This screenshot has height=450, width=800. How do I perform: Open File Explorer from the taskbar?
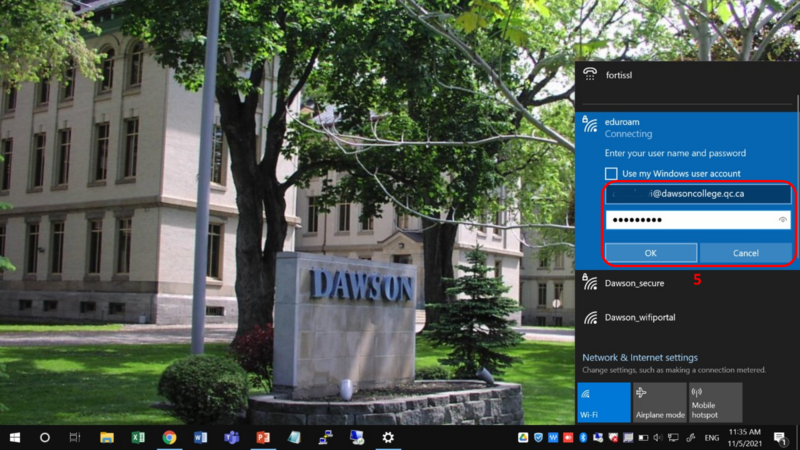107,438
